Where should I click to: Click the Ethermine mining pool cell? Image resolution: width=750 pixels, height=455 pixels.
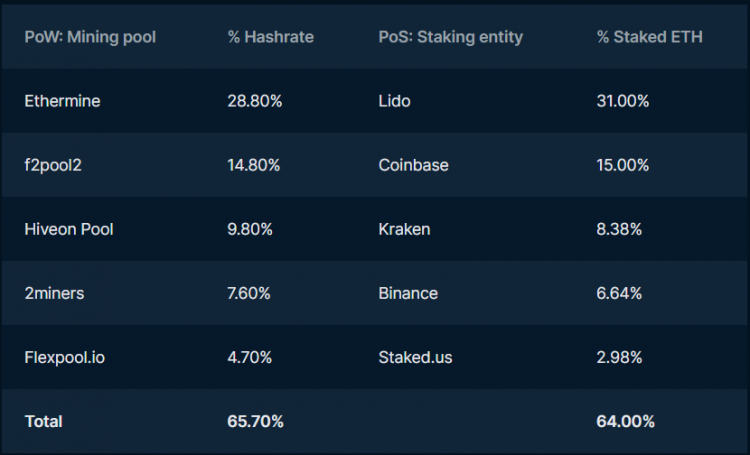pyautogui.click(x=62, y=101)
